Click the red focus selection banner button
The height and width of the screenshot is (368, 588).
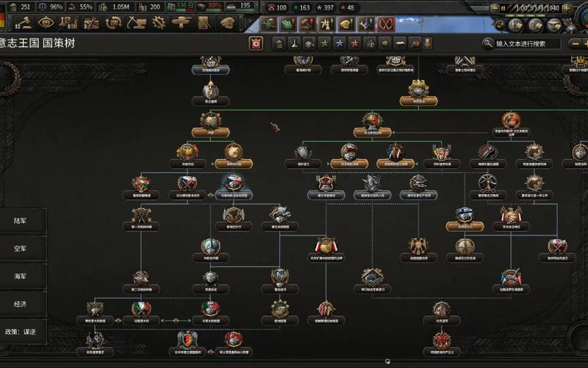pyautogui.click(x=256, y=44)
